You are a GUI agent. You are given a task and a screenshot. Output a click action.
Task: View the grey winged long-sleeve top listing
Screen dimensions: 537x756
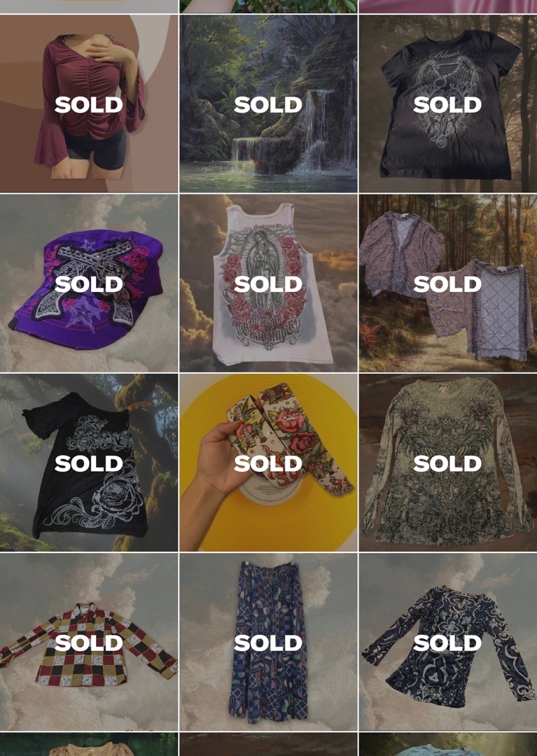coord(448,463)
